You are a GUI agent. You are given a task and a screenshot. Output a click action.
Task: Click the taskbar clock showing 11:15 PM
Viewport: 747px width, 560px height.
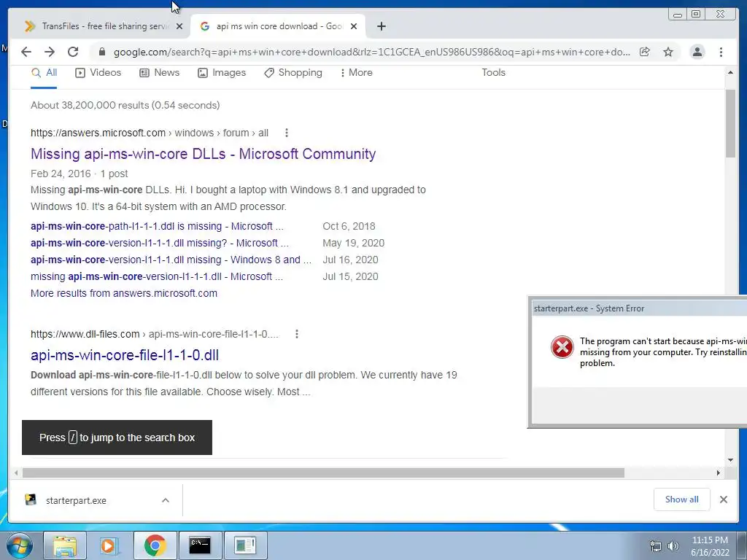[x=710, y=546]
